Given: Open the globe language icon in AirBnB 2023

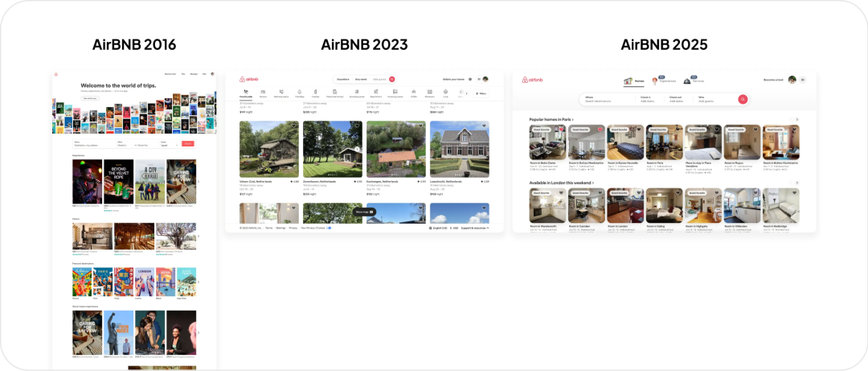Looking at the screenshot, I should point(470,80).
